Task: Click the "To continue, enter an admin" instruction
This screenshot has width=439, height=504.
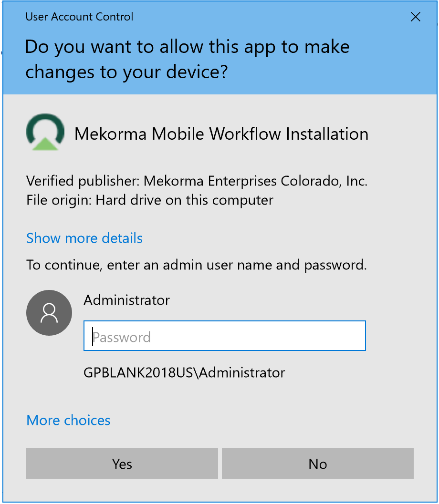Action: 196,265
